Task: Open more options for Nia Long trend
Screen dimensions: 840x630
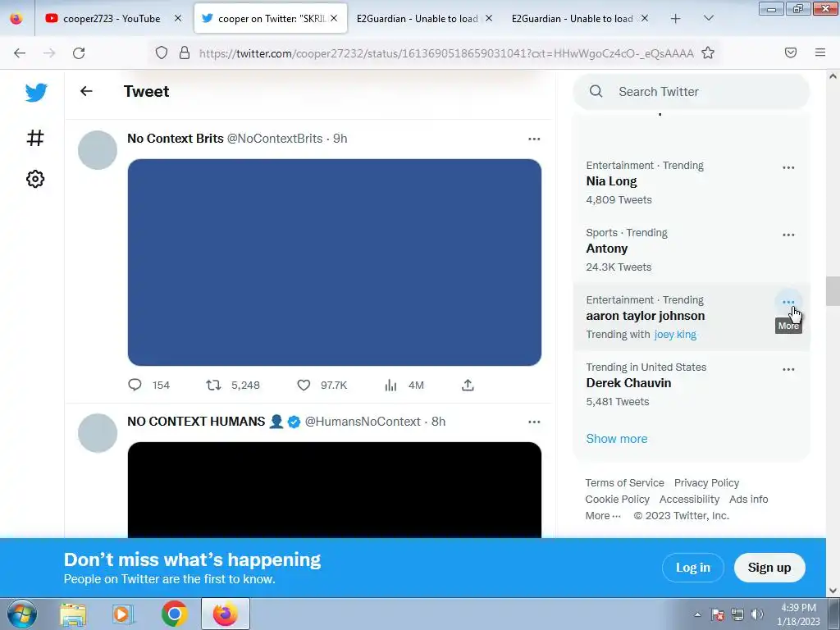Action: 788,167
